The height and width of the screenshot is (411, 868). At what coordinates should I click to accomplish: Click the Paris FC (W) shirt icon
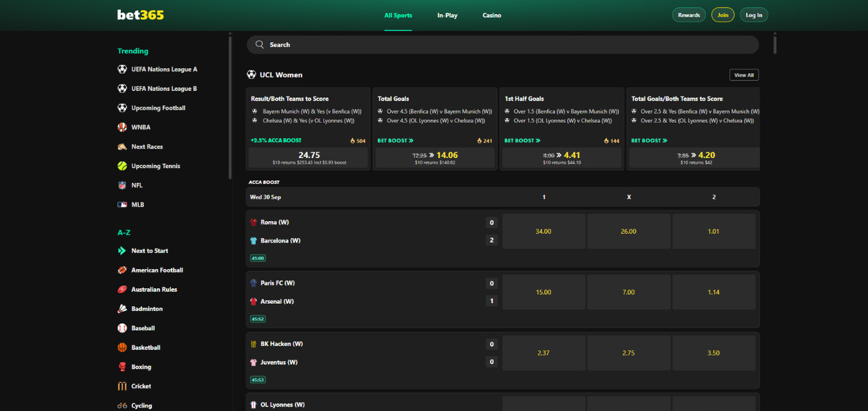tap(253, 283)
